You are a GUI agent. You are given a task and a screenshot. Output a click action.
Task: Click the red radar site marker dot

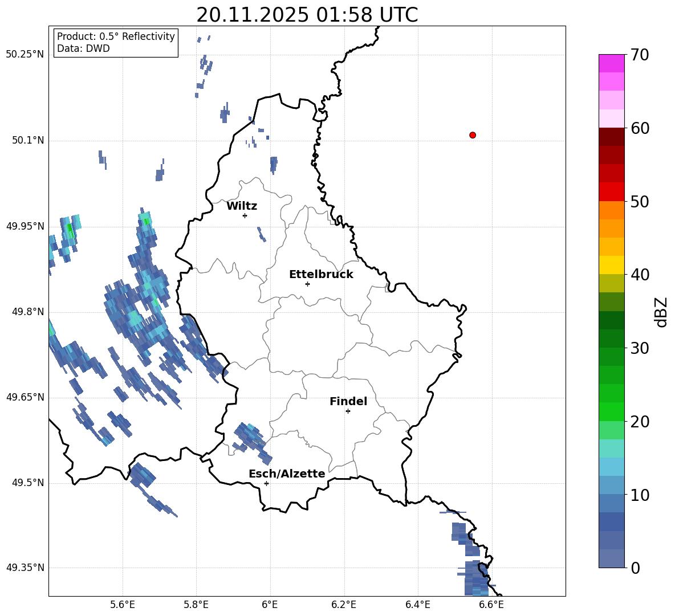pyautogui.click(x=473, y=135)
